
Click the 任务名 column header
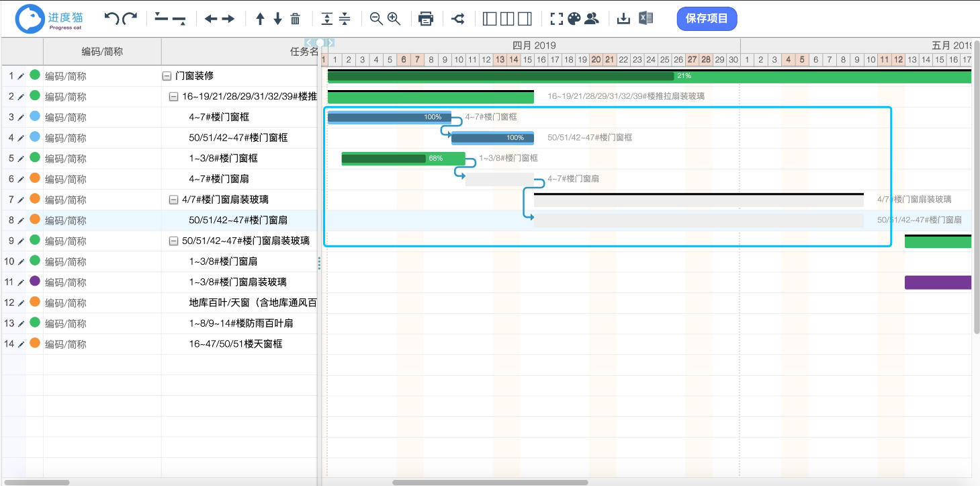click(239, 52)
